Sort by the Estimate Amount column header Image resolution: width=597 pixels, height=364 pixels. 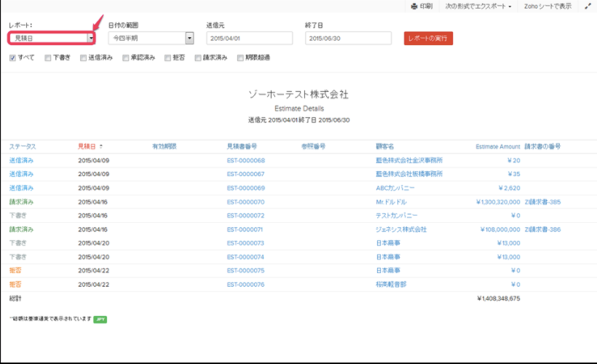498,146
